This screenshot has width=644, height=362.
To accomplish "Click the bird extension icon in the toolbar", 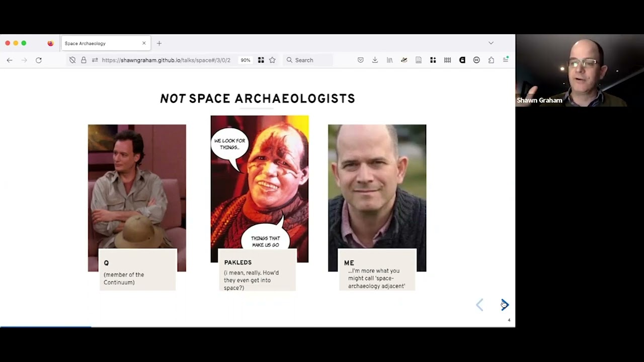I will pos(404,60).
